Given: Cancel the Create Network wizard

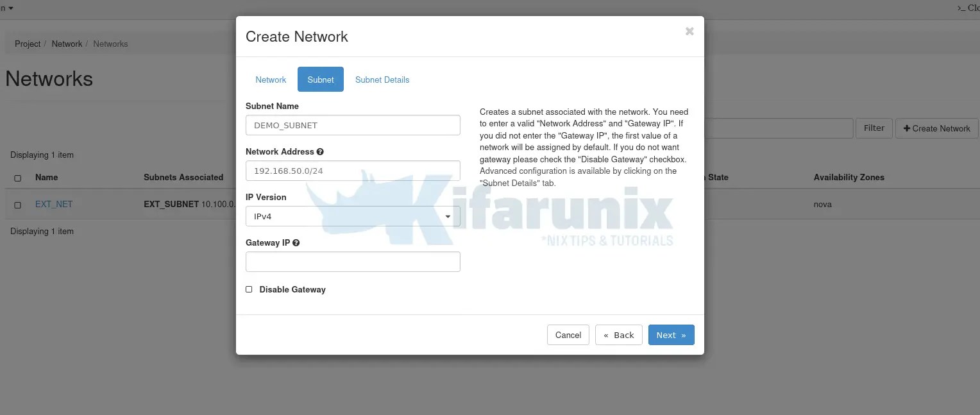Looking at the screenshot, I should 568,334.
